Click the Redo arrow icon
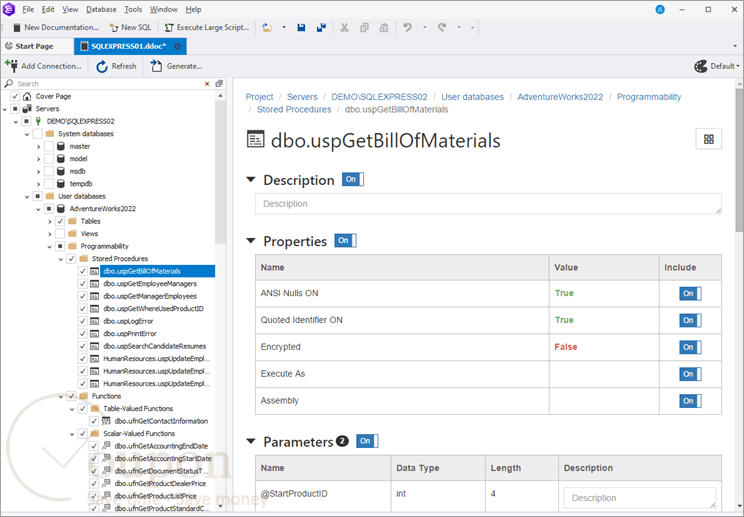 [x=442, y=28]
